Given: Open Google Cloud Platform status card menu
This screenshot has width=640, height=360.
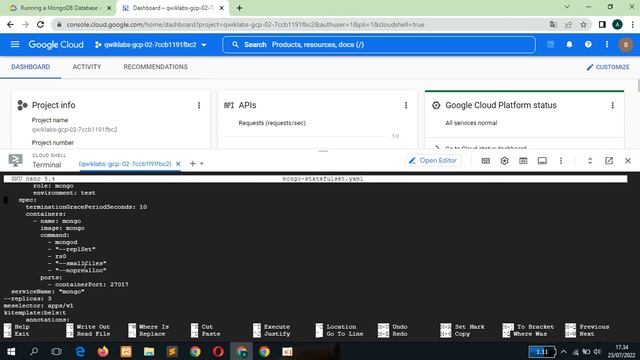Looking at the screenshot, I should 612,105.
